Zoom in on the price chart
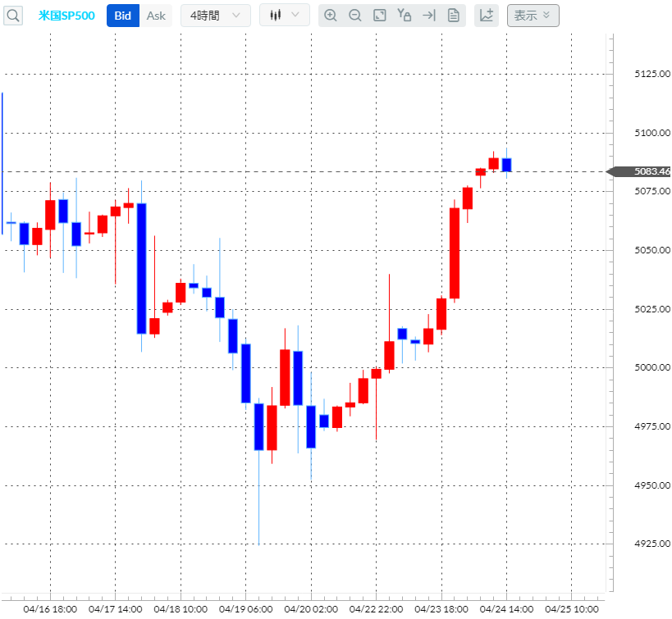The height and width of the screenshot is (619, 672). click(331, 15)
